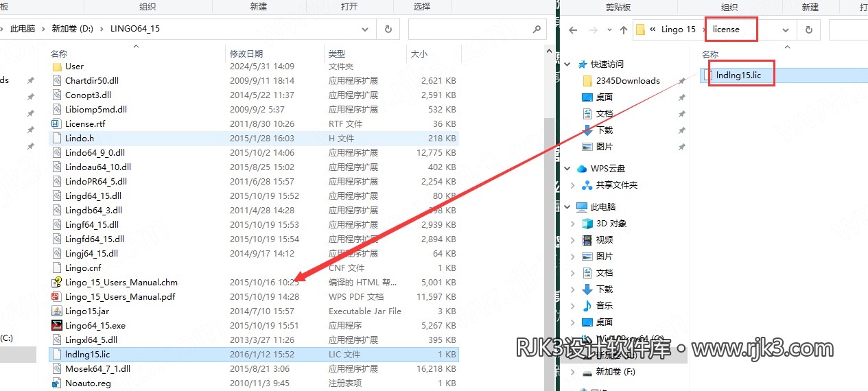Sort by 类型 column
The height and width of the screenshot is (391, 868).
click(336, 54)
